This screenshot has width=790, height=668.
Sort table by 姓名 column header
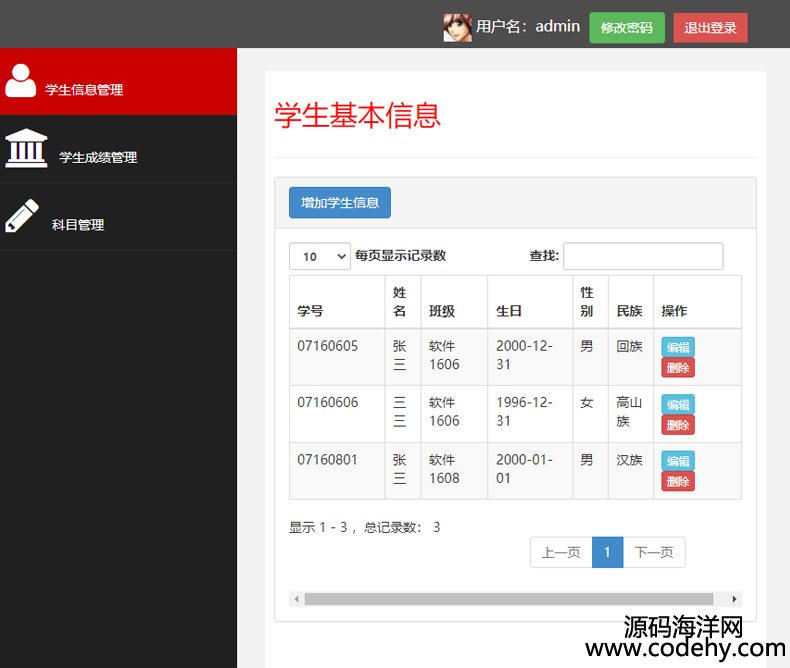(x=403, y=302)
